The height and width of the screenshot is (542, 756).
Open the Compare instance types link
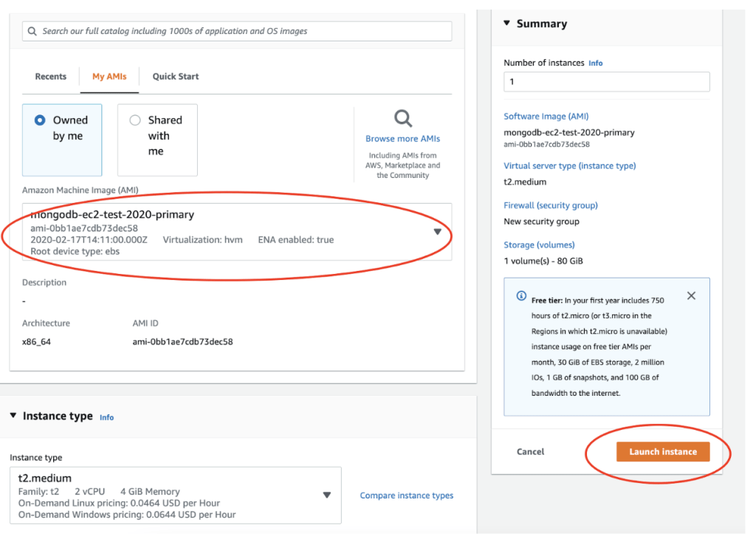coord(406,495)
